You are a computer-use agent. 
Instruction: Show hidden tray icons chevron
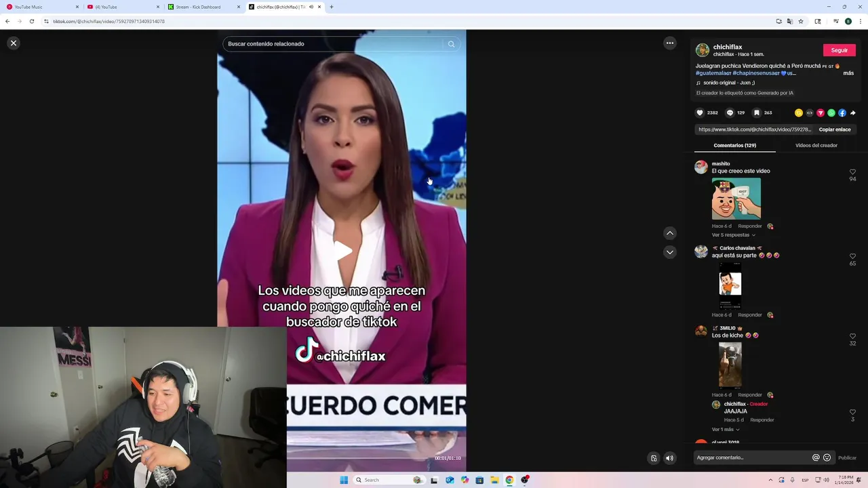pos(770,480)
